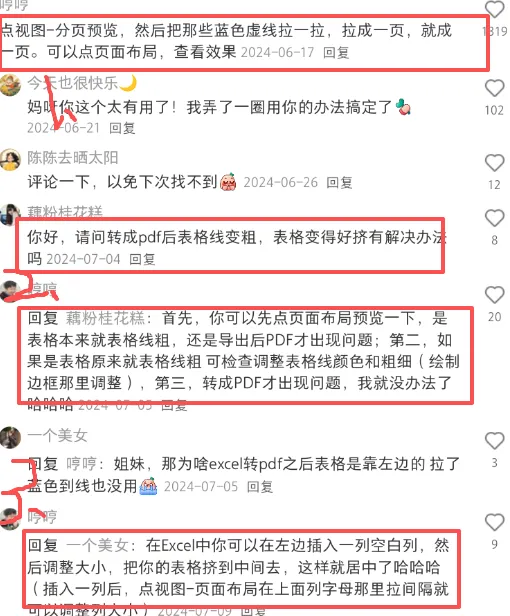Like the reply with 20 likes
The width and height of the screenshot is (510, 616).
(x=494, y=295)
